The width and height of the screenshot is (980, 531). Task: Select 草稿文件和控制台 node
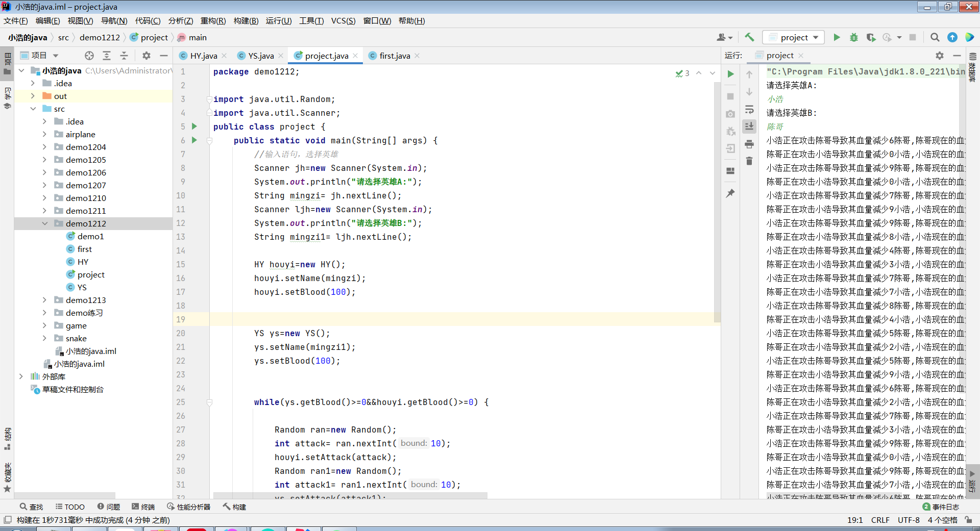point(72,389)
